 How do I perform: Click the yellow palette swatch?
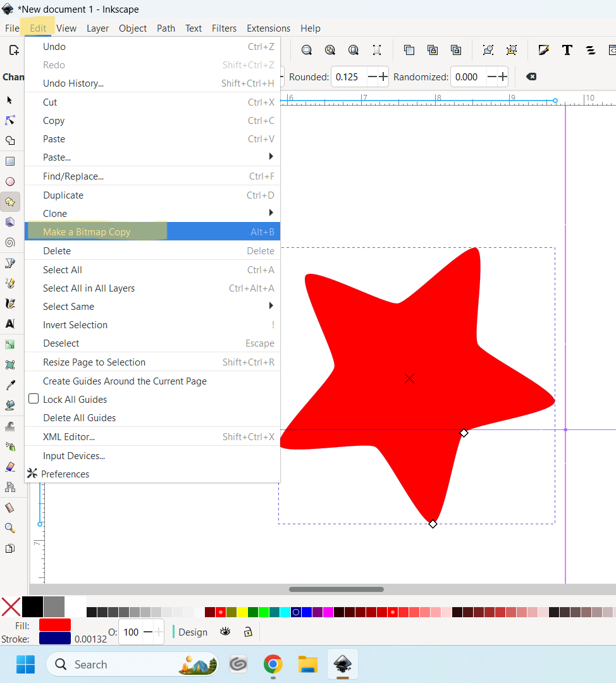tap(242, 612)
